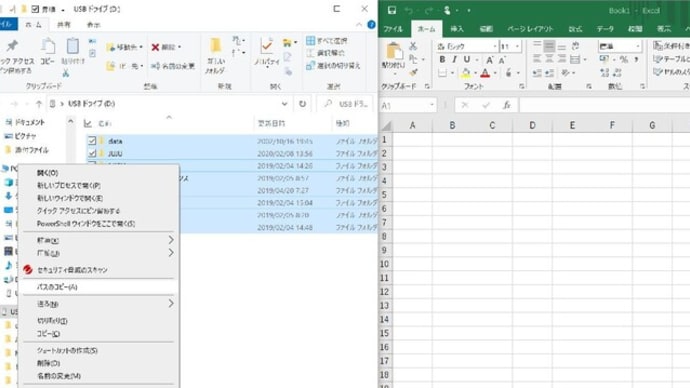Click the New Folder icon in Explorer

click(x=215, y=46)
